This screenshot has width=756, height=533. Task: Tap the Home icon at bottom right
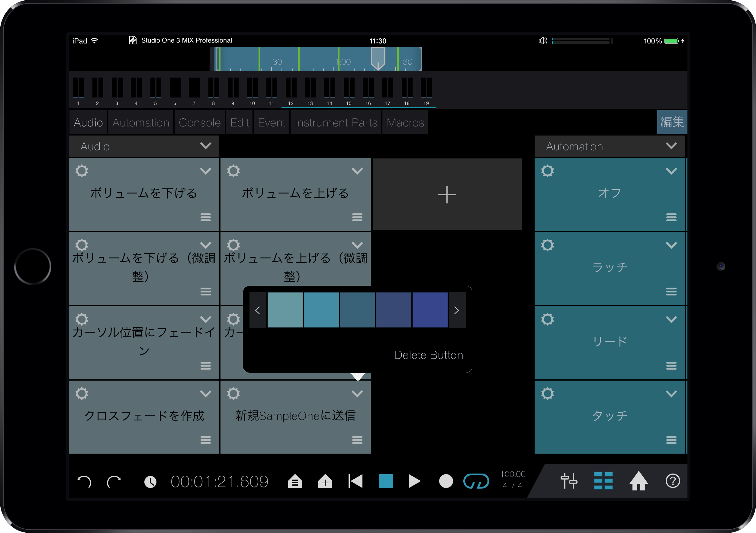639,481
